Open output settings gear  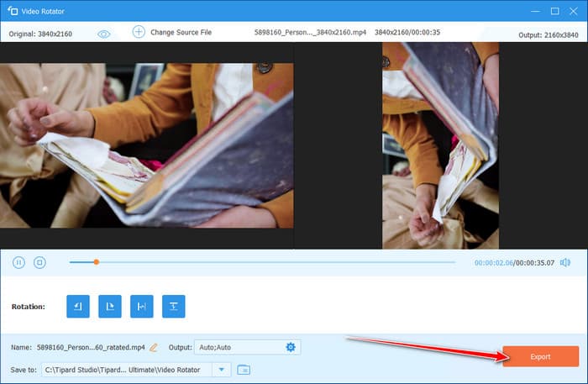tap(291, 347)
